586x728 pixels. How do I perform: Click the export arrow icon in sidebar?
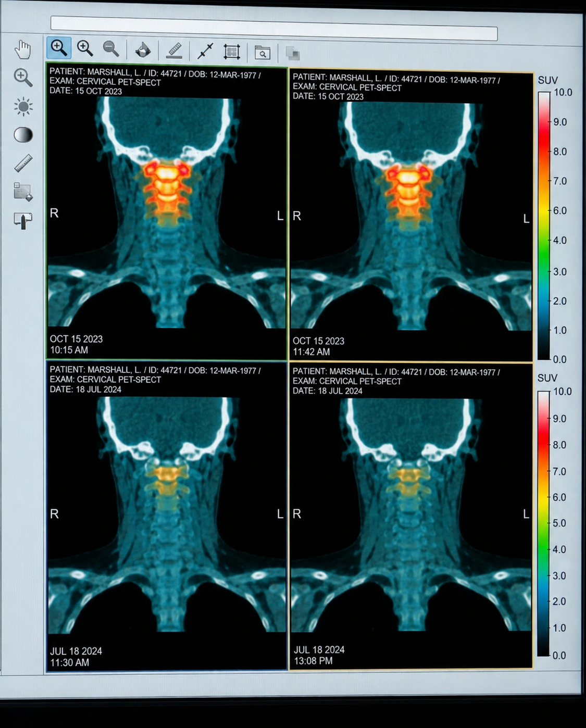(23, 220)
